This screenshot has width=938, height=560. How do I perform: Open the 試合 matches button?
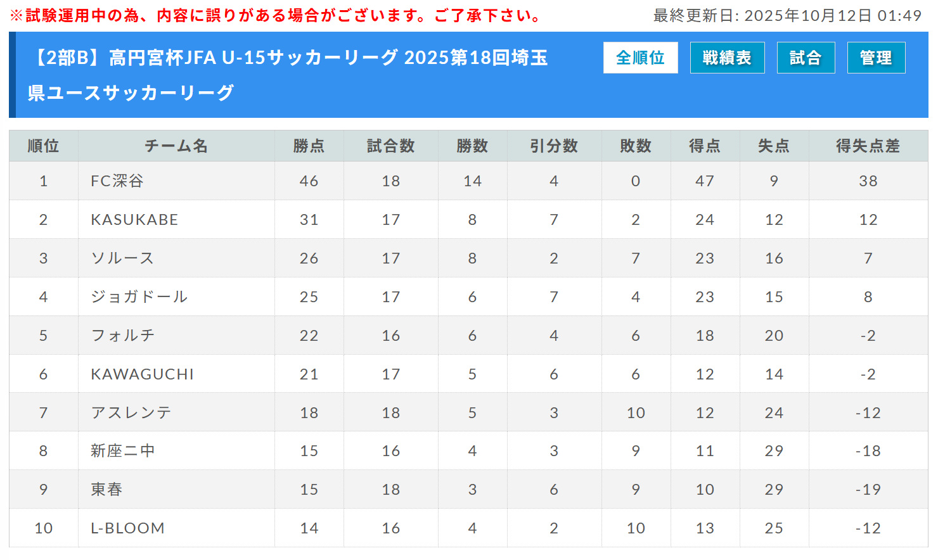coord(806,58)
